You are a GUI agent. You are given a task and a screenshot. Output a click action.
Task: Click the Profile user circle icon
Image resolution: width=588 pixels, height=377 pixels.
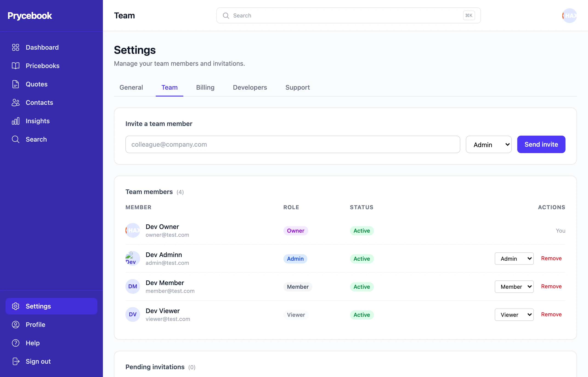[x=15, y=324]
